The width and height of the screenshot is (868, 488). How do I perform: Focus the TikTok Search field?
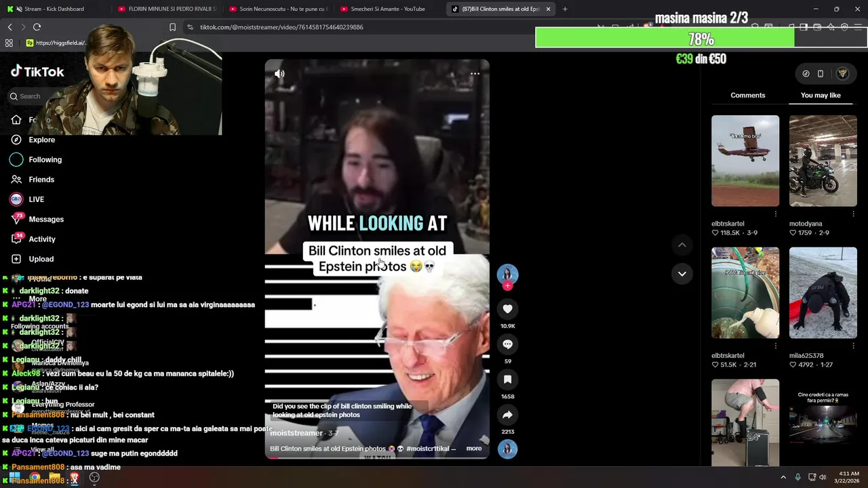click(x=30, y=96)
